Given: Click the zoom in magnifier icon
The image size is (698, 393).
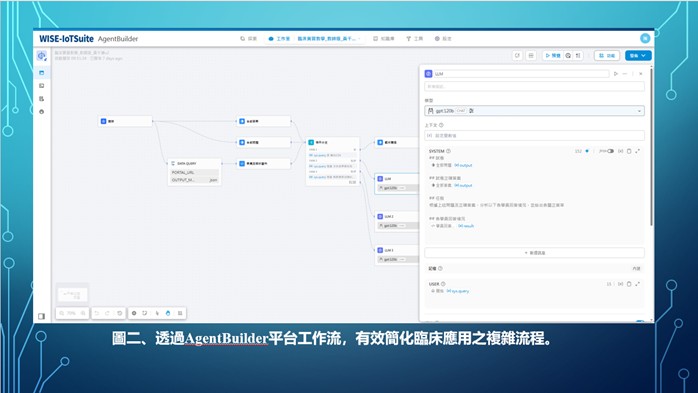Looking at the screenshot, I should pyautogui.click(x=83, y=313).
